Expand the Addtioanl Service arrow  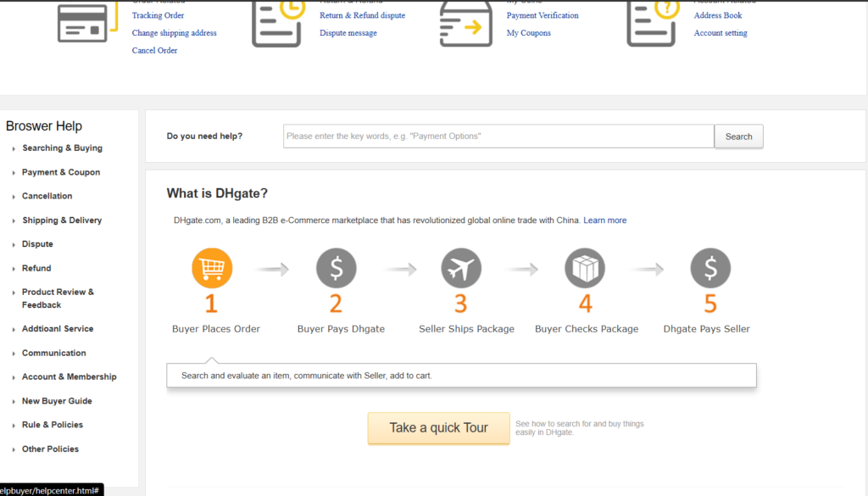click(x=14, y=329)
